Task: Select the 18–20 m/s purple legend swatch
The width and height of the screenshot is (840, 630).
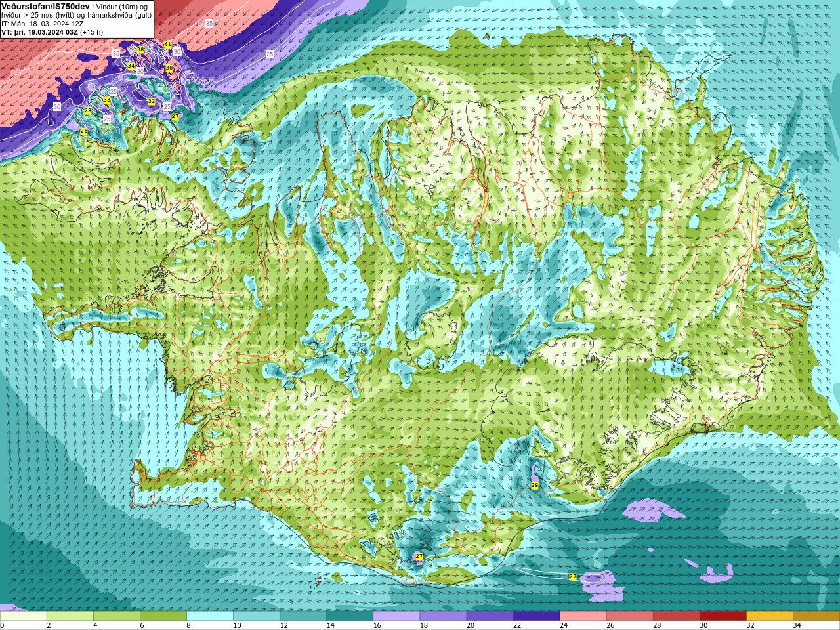Action: (x=443, y=616)
